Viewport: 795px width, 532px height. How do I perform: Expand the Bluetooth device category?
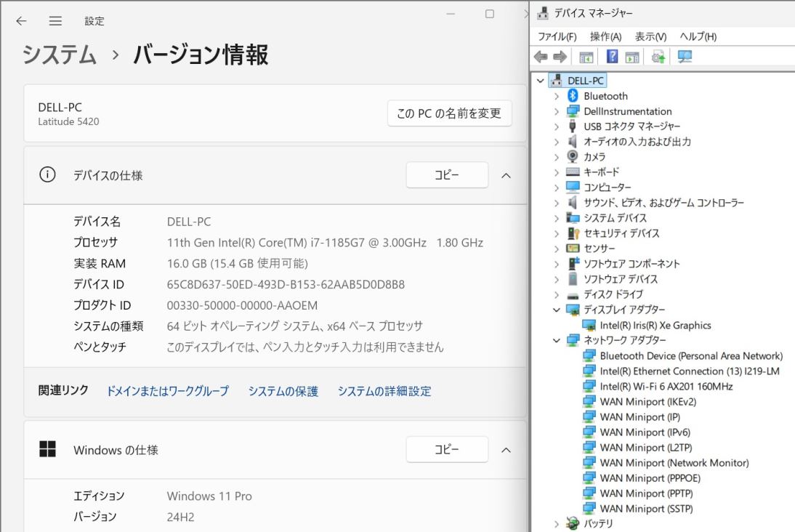click(x=557, y=96)
